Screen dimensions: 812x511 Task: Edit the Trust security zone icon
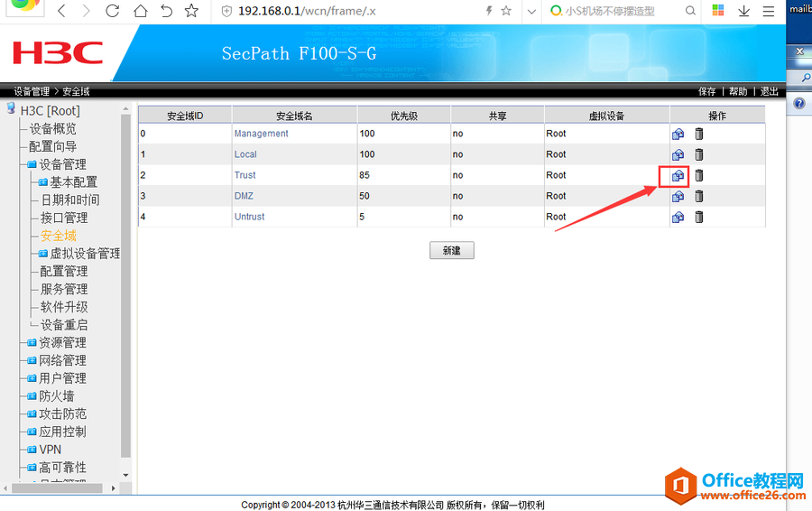coord(678,176)
